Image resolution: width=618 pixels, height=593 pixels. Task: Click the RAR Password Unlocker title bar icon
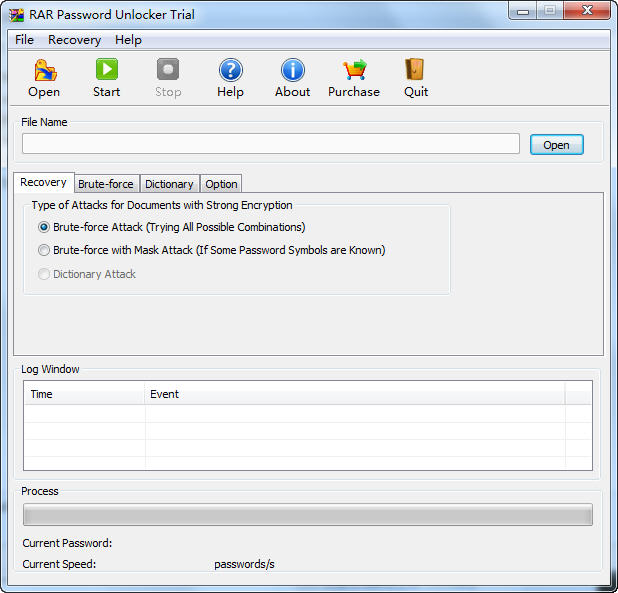click(x=17, y=15)
